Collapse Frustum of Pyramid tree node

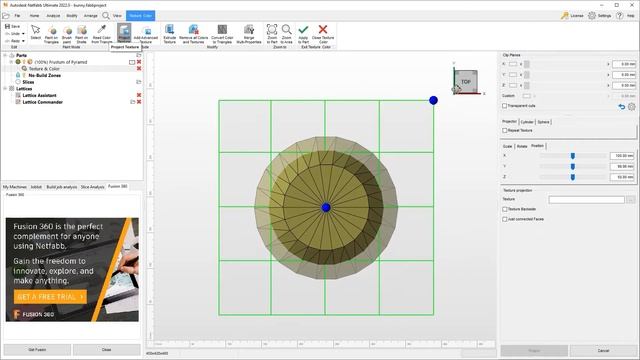[x=11, y=62]
